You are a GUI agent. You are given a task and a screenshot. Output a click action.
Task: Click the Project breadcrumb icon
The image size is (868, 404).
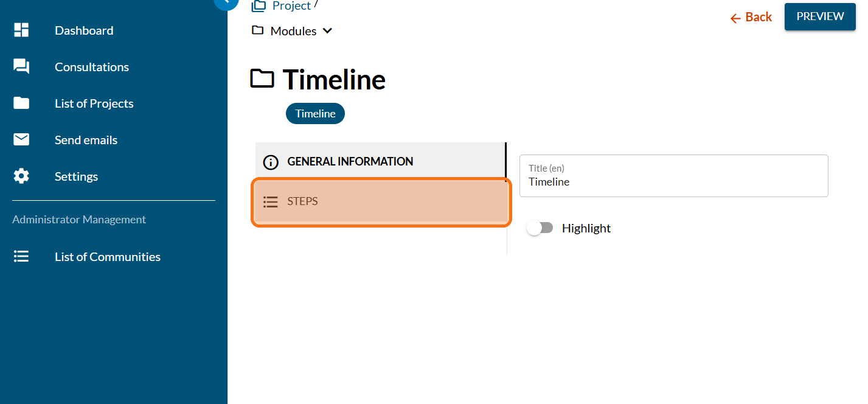pyautogui.click(x=259, y=6)
